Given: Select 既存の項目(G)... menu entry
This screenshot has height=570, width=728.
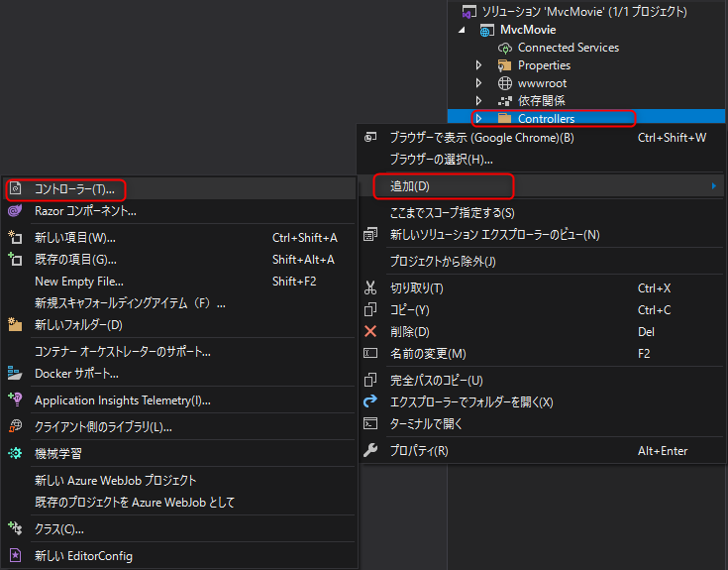Looking at the screenshot, I should click(178, 259).
